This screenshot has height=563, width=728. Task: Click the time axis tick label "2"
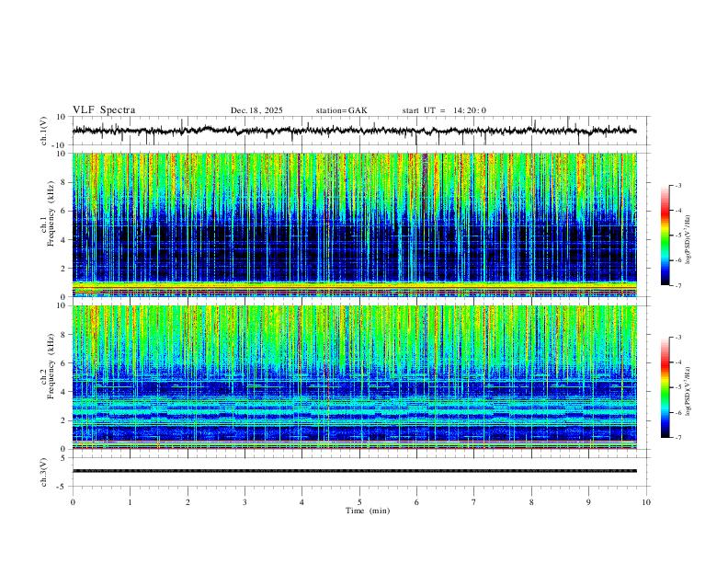[x=188, y=502]
